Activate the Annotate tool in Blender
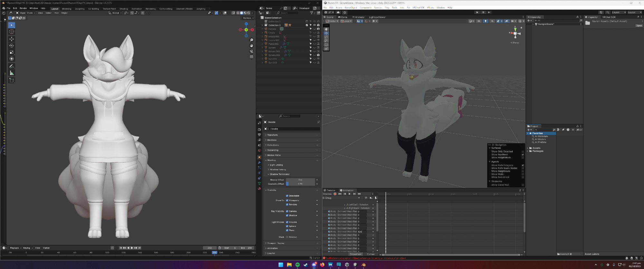644x269 pixels. coord(12,66)
